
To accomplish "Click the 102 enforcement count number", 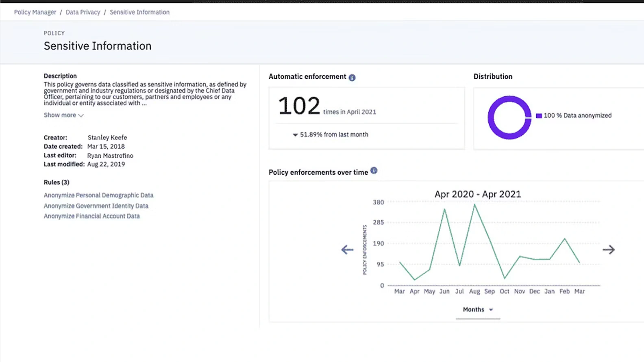I will 299,106.
